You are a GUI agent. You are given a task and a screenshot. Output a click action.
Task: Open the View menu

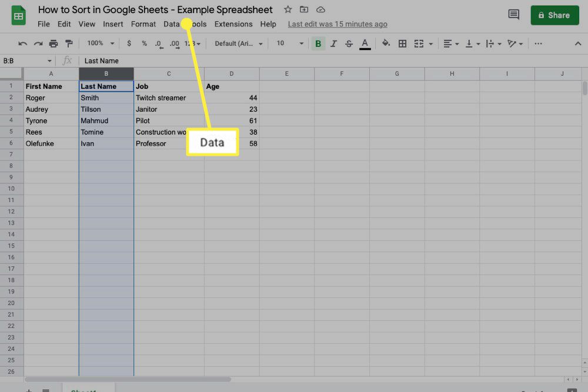(x=86, y=24)
